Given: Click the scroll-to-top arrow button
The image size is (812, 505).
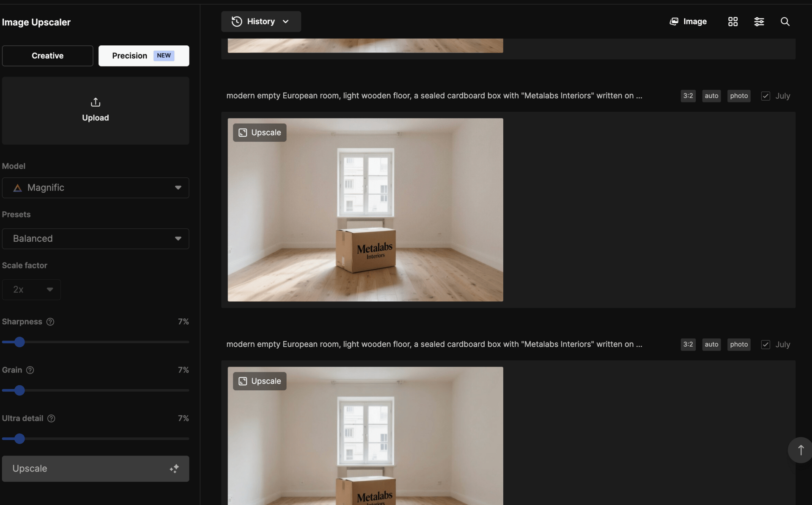Looking at the screenshot, I should [x=800, y=450].
